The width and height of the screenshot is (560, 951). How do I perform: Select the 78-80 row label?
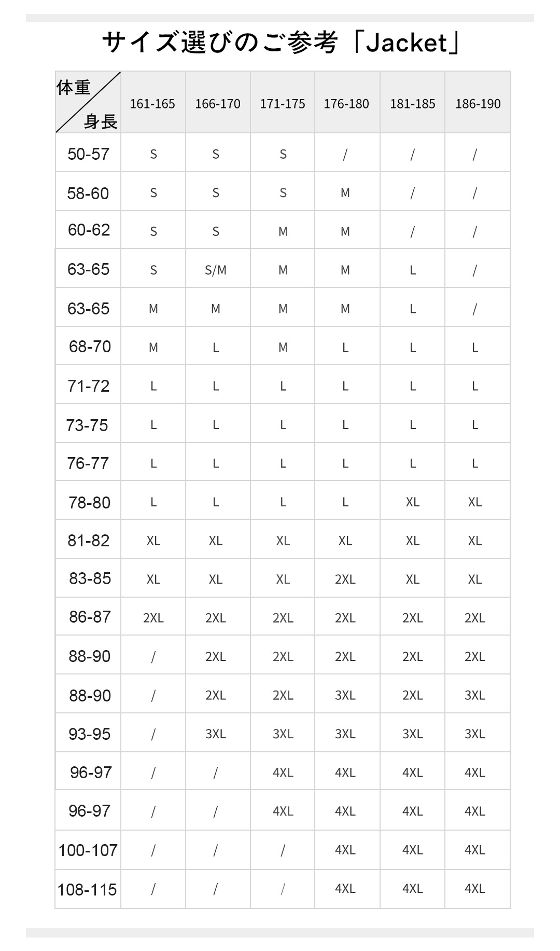pos(89,503)
